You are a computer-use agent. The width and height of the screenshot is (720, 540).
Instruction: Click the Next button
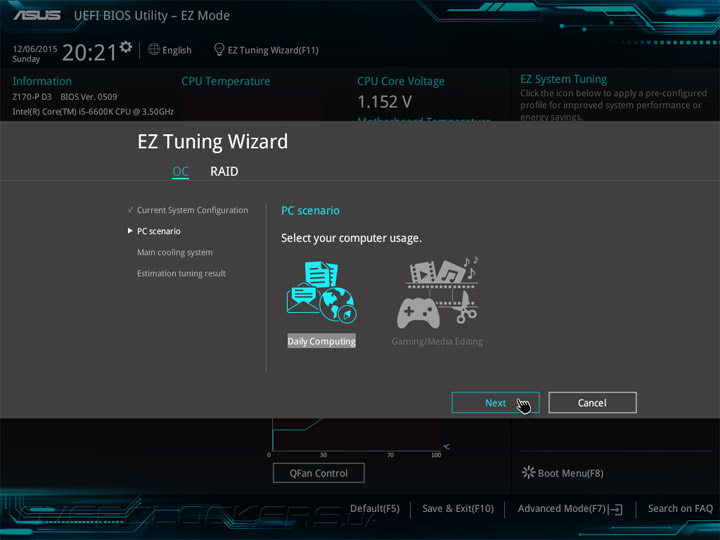[495, 403]
